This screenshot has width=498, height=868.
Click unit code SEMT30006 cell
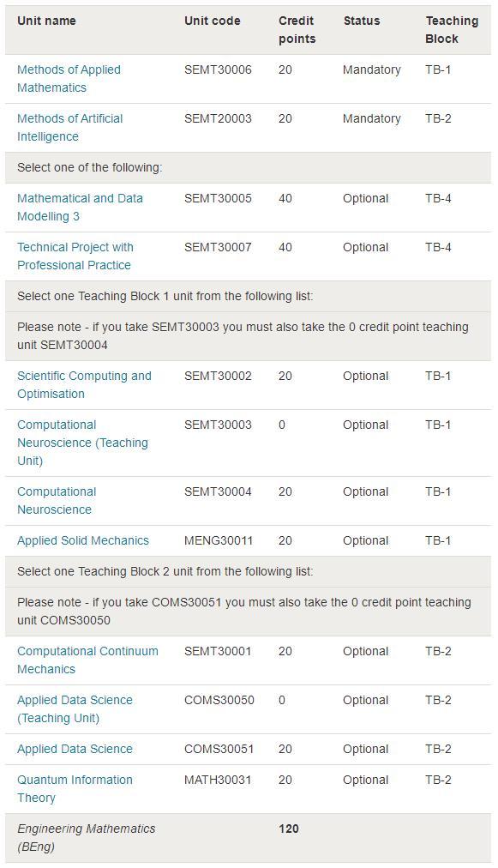218,69
